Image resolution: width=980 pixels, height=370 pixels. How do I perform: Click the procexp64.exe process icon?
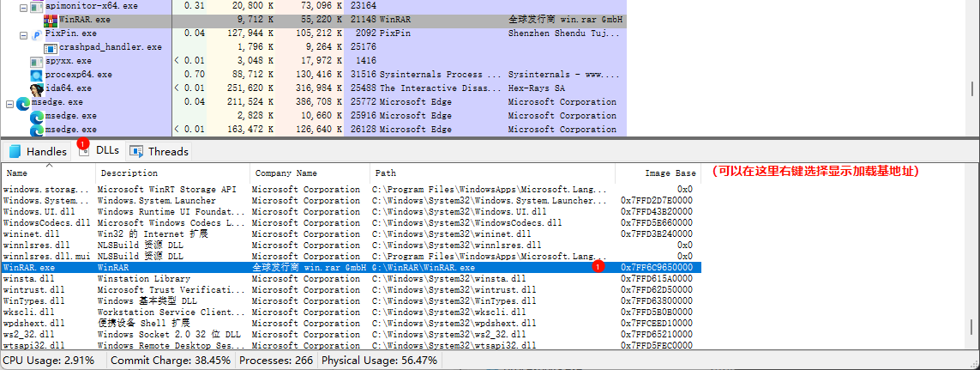[37, 76]
